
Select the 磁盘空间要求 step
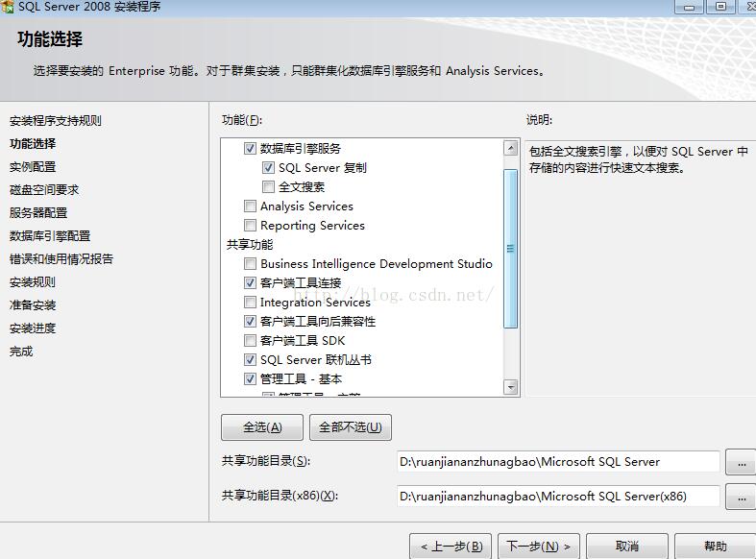(x=44, y=190)
